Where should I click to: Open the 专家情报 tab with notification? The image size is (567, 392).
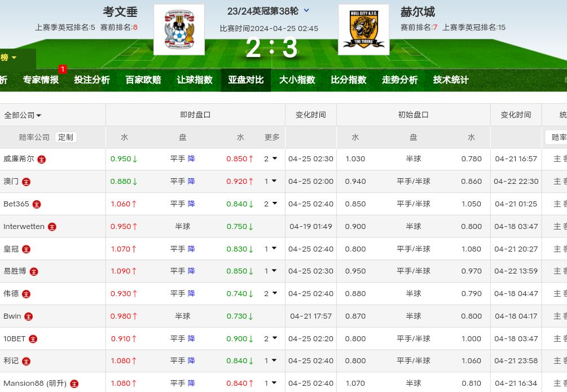(41, 80)
